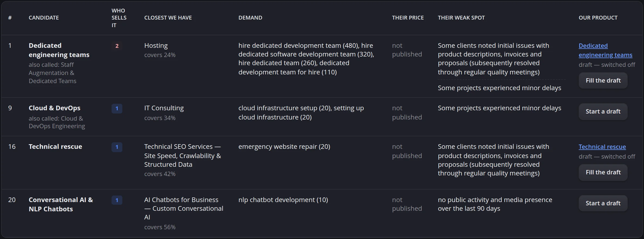644x239 pixels.
Task: Click the THEIR WEAK SPOT column header
Action: pyautogui.click(x=461, y=18)
